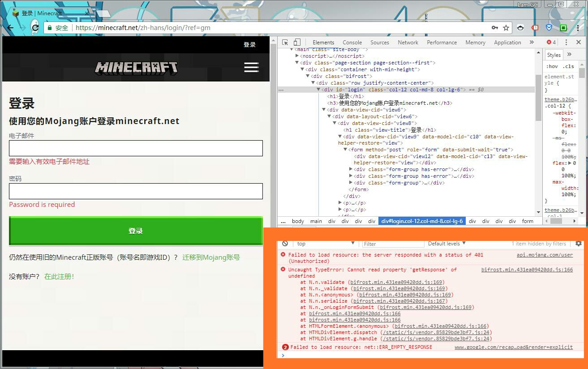The width and height of the screenshot is (588, 369).
Task: Activate the DevTools inspect element picker
Action: pyautogui.click(x=285, y=42)
